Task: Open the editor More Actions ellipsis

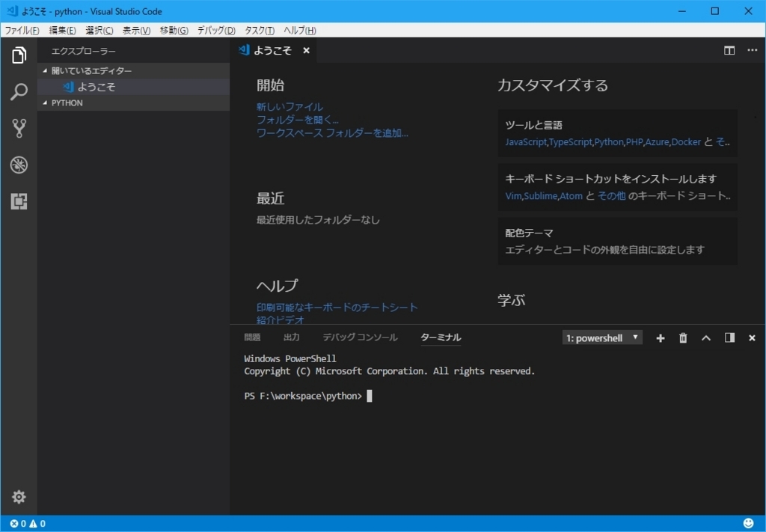Action: 752,50
